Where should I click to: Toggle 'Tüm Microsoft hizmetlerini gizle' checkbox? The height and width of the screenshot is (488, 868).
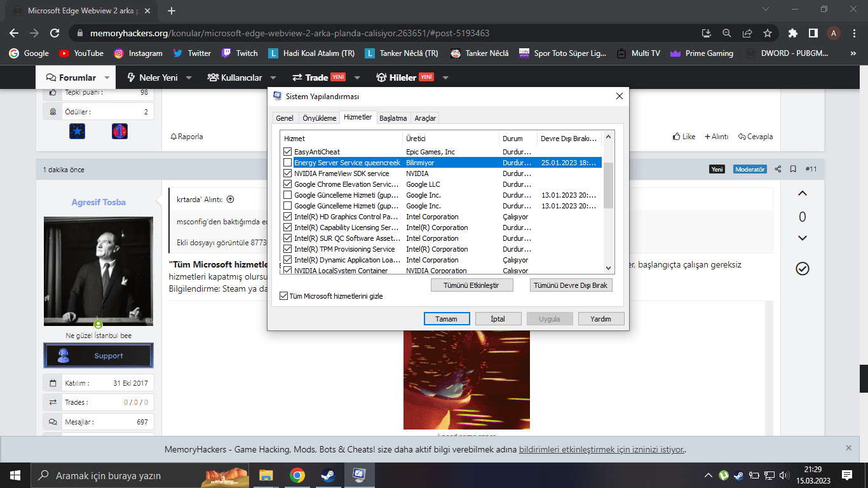(283, 296)
